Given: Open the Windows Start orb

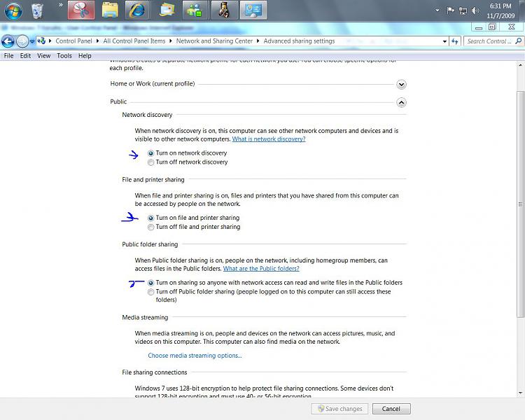Looking at the screenshot, I should click(13, 10).
